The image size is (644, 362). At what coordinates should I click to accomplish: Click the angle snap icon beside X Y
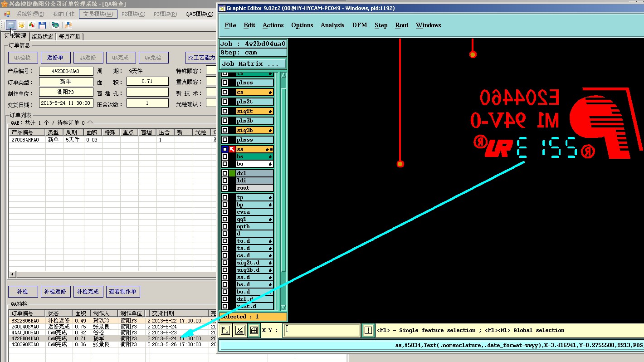[239, 331]
